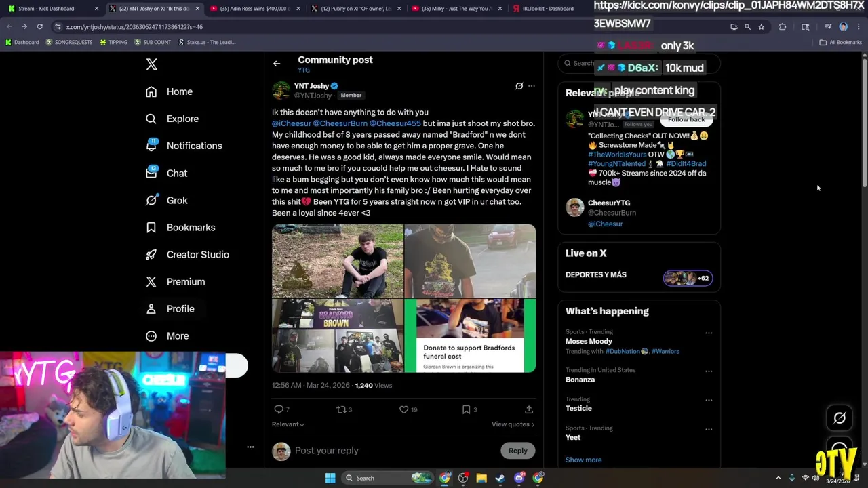868x488 pixels.
Task: Open the Windows Start button
Action: pos(330,478)
